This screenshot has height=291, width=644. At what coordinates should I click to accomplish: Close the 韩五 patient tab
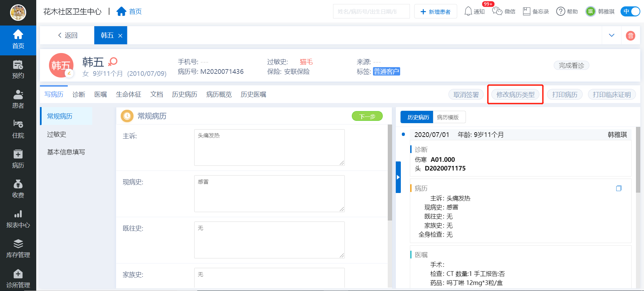point(120,36)
